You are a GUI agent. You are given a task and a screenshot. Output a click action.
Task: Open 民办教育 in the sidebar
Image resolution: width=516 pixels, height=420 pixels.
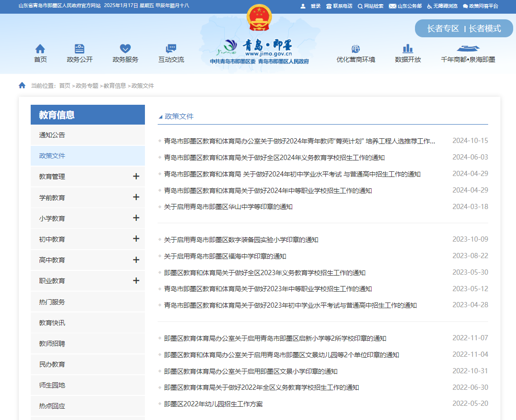(x=87, y=364)
